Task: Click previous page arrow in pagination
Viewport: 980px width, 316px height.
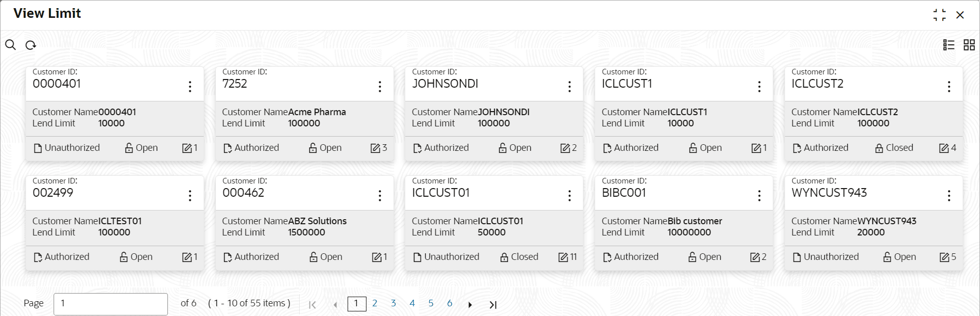Action: click(x=335, y=305)
